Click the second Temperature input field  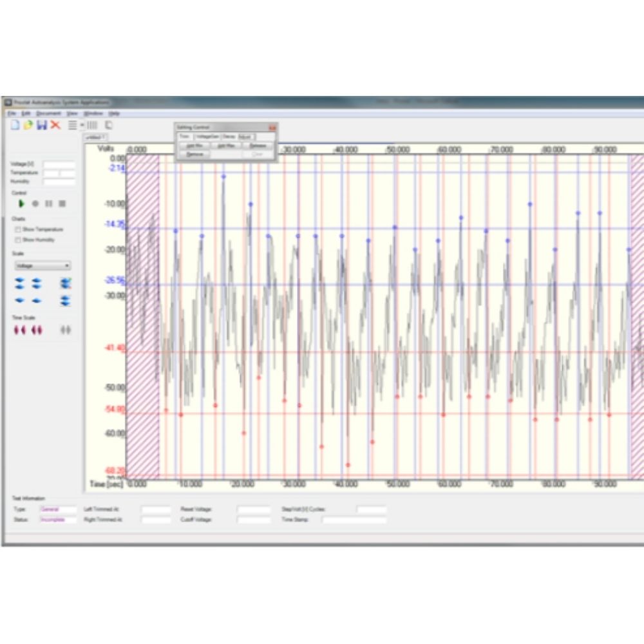point(68,173)
